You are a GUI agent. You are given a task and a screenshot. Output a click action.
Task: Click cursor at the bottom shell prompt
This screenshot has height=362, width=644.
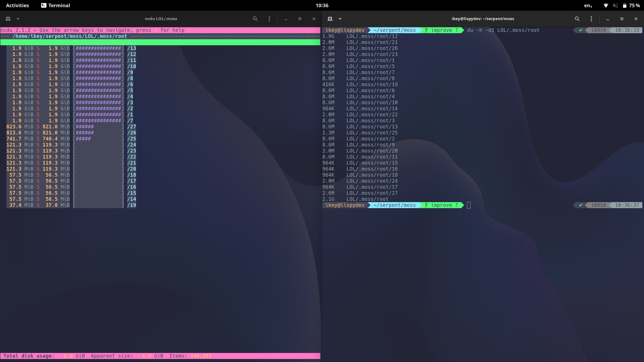[469, 205]
